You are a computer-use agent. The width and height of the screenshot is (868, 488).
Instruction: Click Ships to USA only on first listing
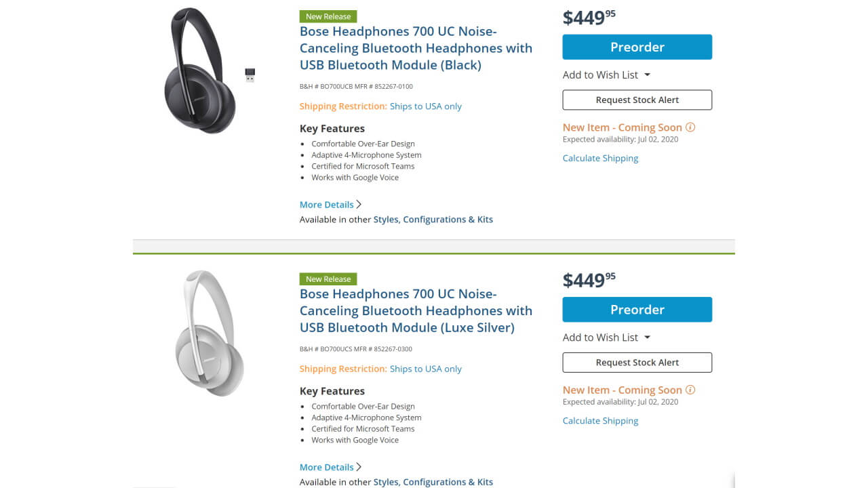point(425,106)
